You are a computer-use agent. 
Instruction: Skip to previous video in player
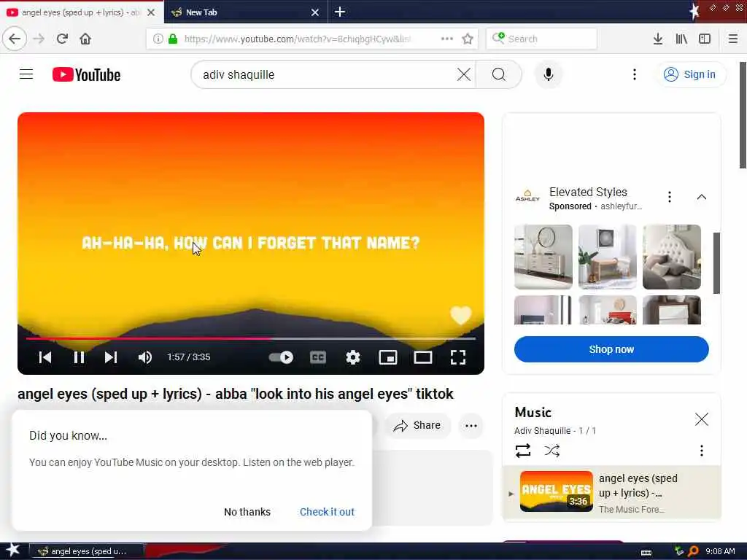[x=44, y=357]
